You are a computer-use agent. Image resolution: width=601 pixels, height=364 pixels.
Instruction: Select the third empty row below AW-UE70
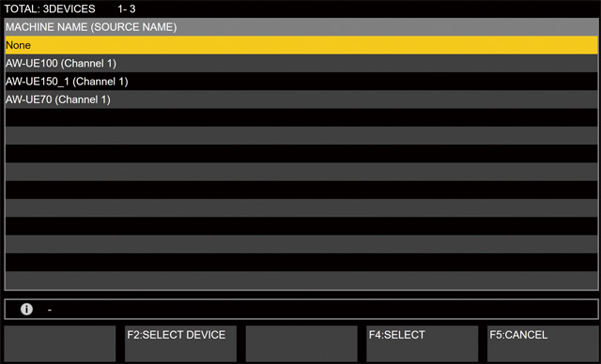[301, 154]
